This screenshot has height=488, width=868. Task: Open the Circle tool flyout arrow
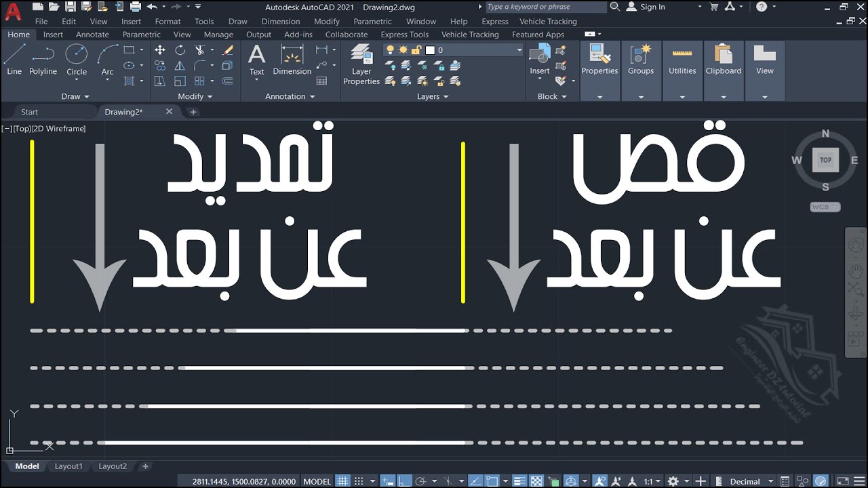pos(77,81)
